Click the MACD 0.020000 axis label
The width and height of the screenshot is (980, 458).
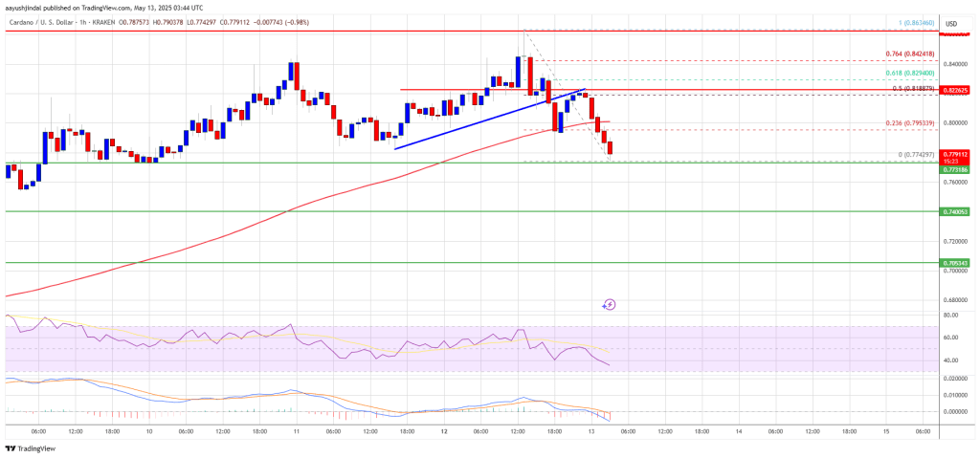coord(955,379)
